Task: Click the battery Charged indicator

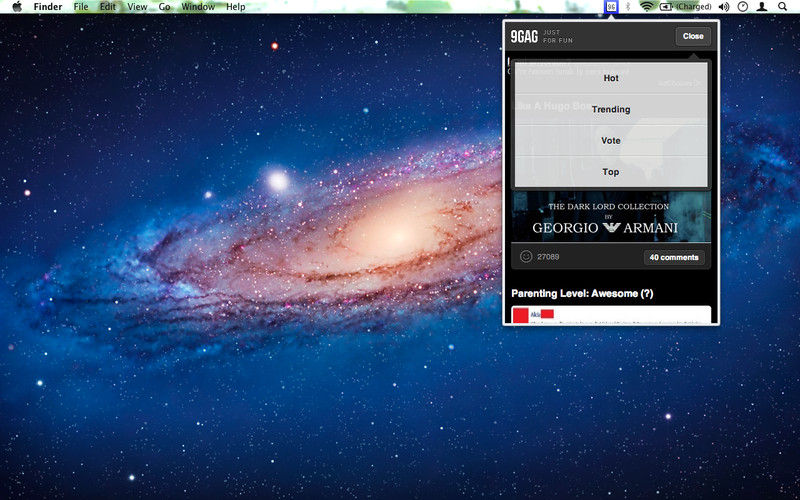Action: click(685, 7)
